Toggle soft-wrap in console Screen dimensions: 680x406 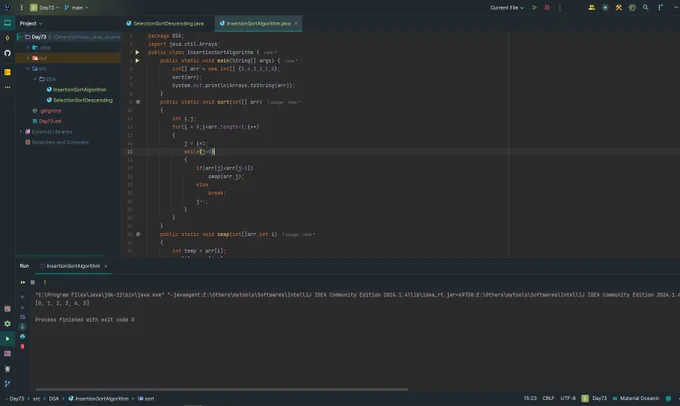23,317
